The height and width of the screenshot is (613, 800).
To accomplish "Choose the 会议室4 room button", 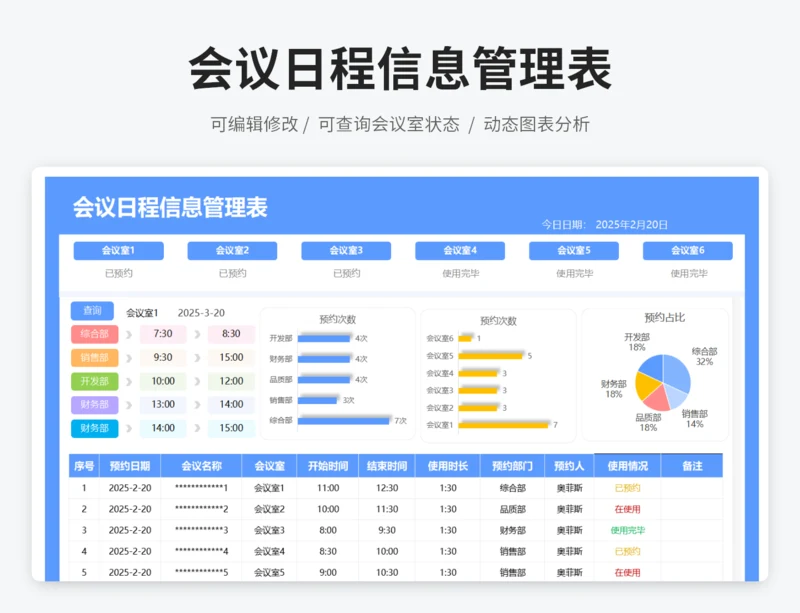I will coord(460,251).
